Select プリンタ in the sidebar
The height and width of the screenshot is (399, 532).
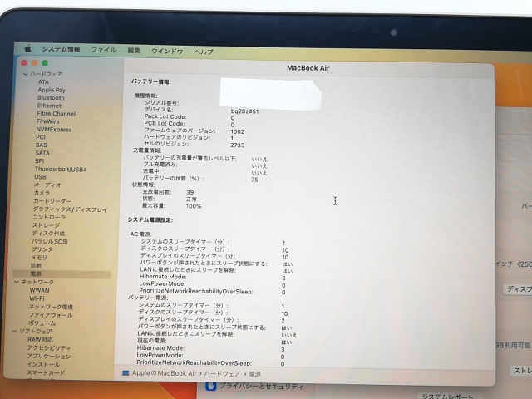tap(42, 249)
